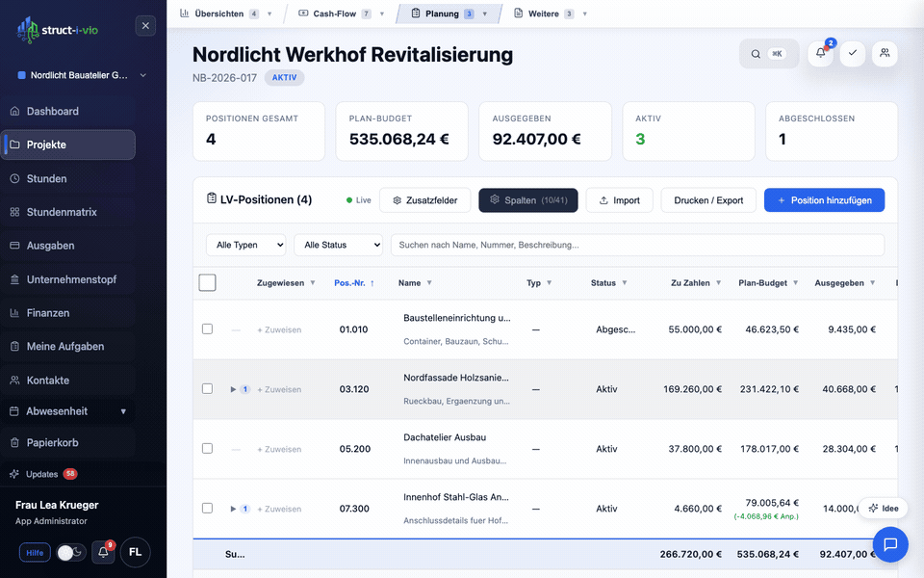
Task: Click the notification bell in top header
Action: pyautogui.click(x=821, y=54)
